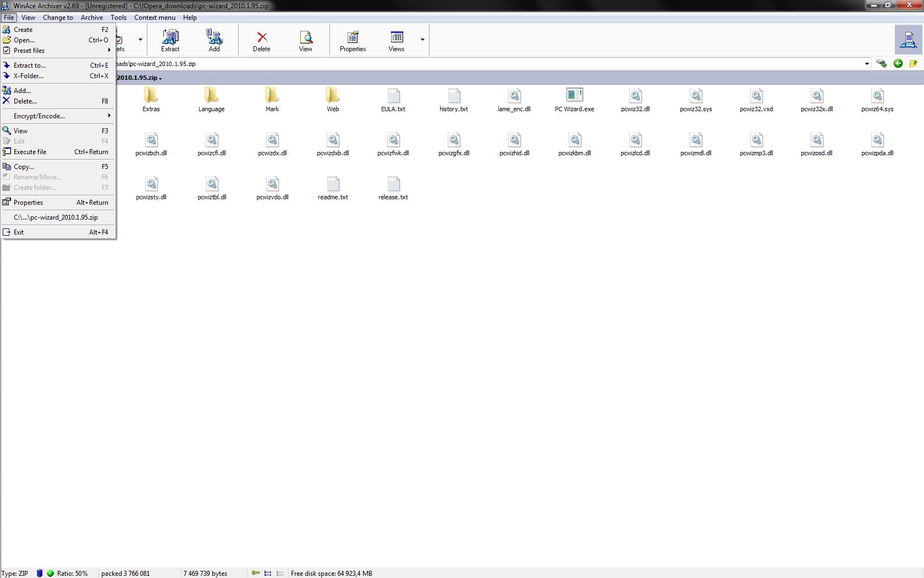
Task: Click the change drive icon beside path bar
Action: [882, 63]
